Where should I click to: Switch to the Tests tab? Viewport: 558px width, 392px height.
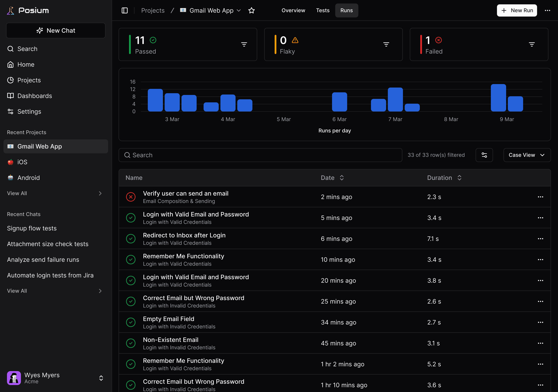(323, 10)
